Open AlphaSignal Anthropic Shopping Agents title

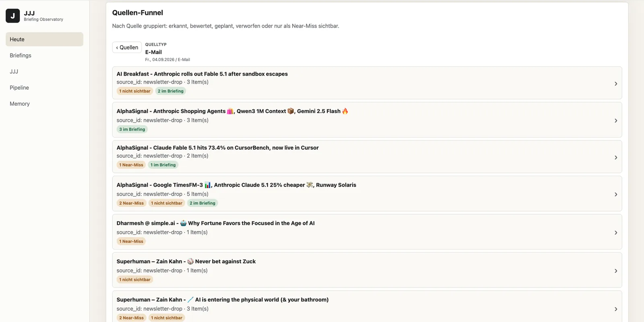(x=232, y=111)
